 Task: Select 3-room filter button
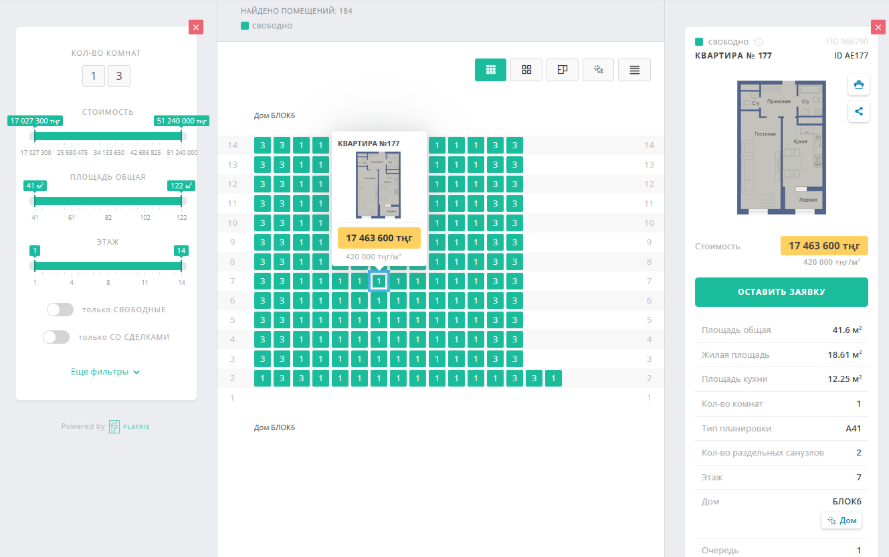(x=119, y=77)
